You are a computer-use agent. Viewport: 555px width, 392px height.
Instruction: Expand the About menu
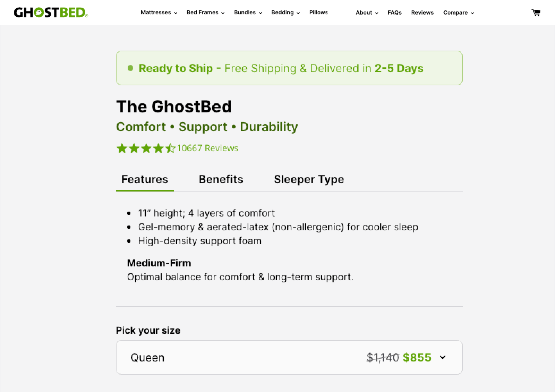point(367,13)
